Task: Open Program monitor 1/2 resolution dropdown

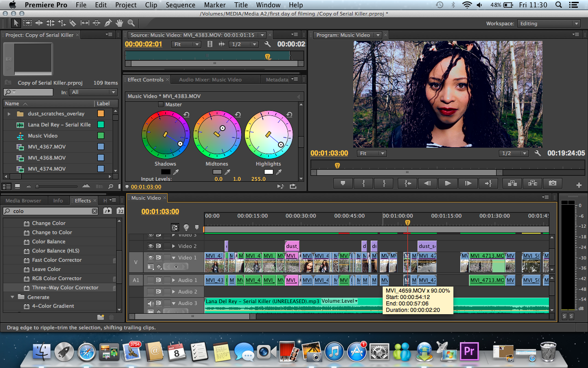Action: coord(514,153)
